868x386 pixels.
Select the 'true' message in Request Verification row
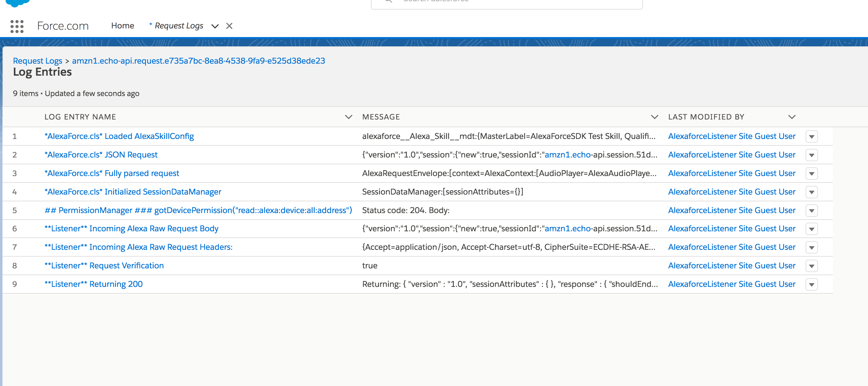pyautogui.click(x=370, y=265)
